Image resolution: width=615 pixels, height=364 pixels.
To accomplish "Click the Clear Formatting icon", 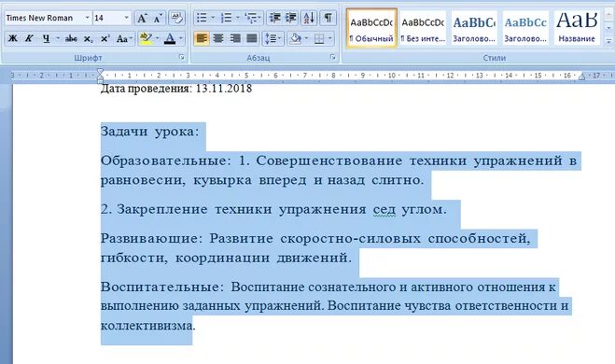I will click(x=176, y=18).
